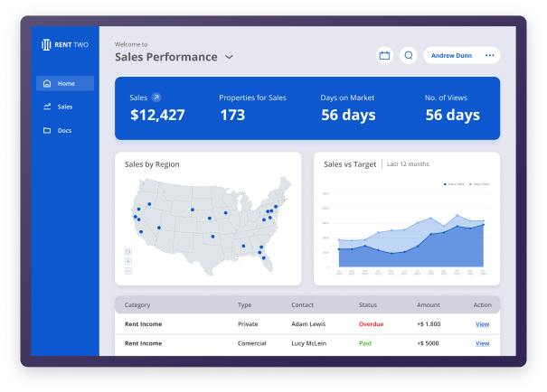Screen dimensions: 547x392
Task: Open the three-dot menu beside Andrew Dunn
Action: pos(489,56)
